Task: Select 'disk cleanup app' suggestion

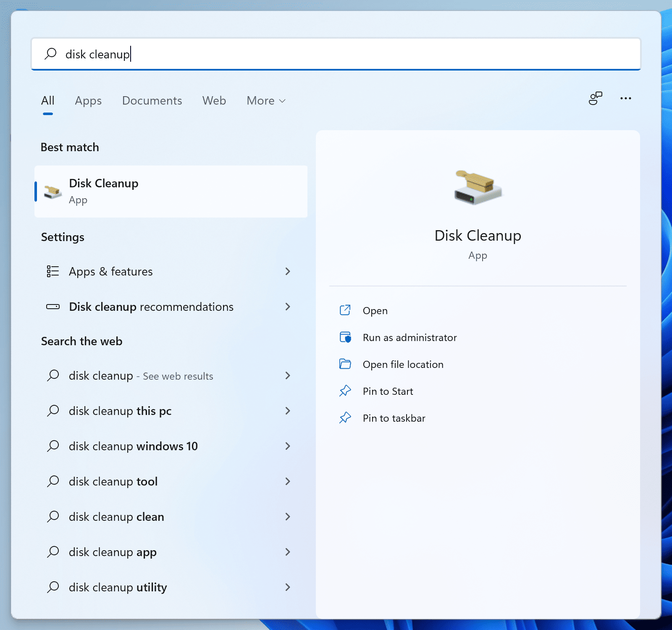Action: (171, 552)
